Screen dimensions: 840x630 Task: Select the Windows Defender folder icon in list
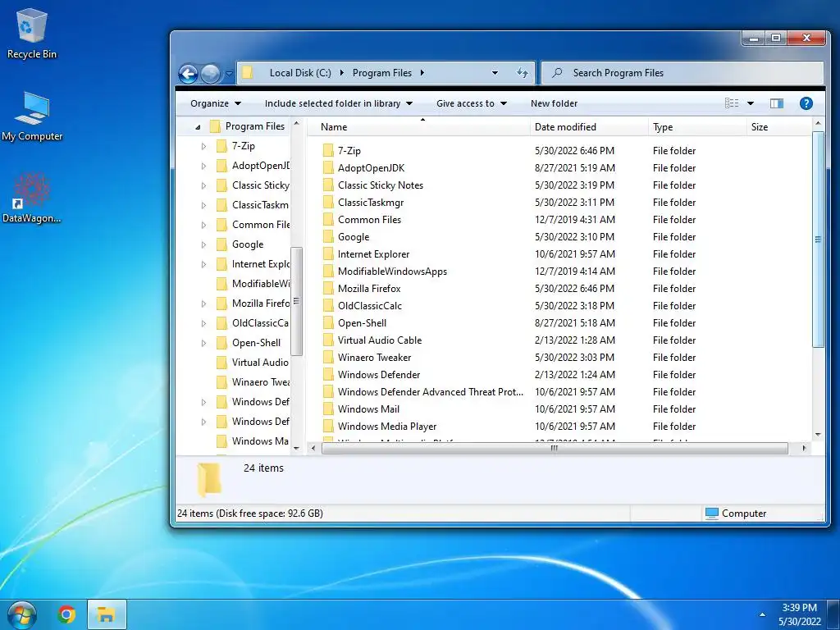click(328, 374)
